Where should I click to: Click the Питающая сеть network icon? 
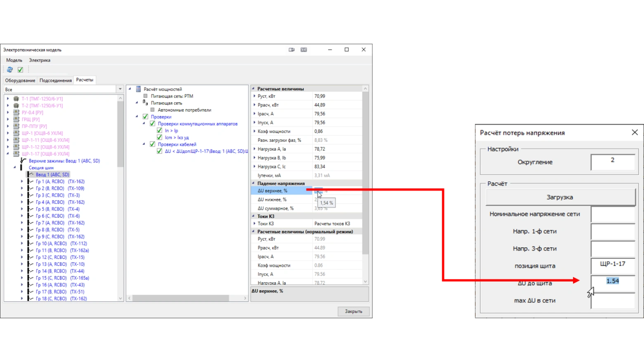[145, 103]
